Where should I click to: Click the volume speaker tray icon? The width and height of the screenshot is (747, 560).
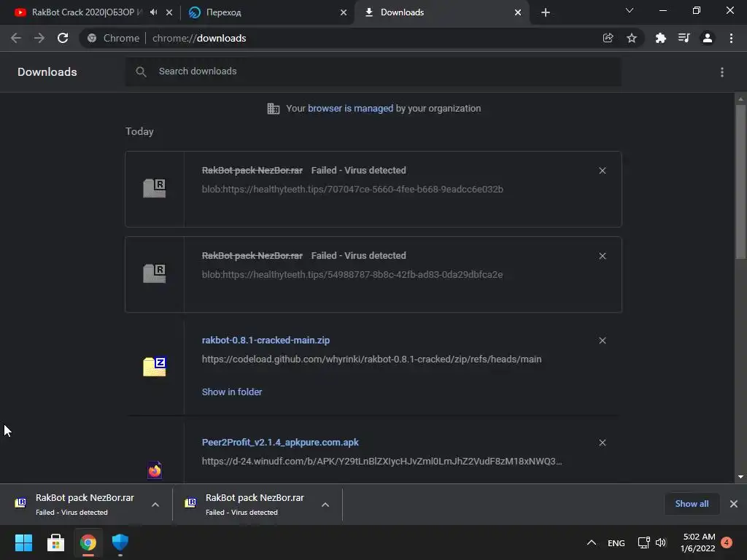(661, 542)
